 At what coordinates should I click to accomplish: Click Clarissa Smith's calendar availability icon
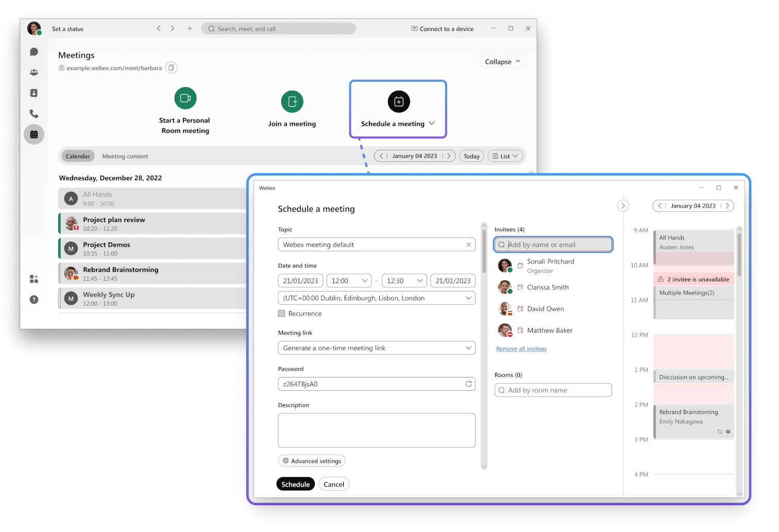520,287
